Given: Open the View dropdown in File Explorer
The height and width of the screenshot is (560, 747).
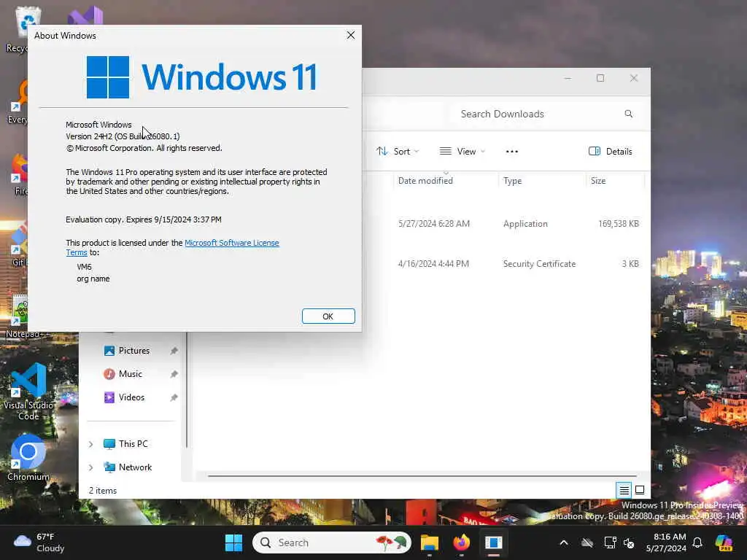Looking at the screenshot, I should click(x=462, y=152).
